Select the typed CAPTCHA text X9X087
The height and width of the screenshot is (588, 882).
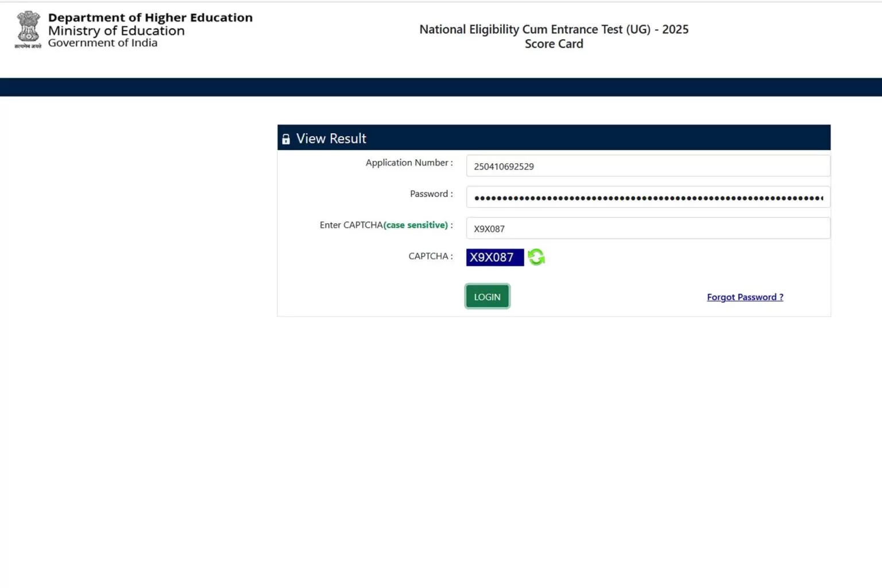pos(489,229)
